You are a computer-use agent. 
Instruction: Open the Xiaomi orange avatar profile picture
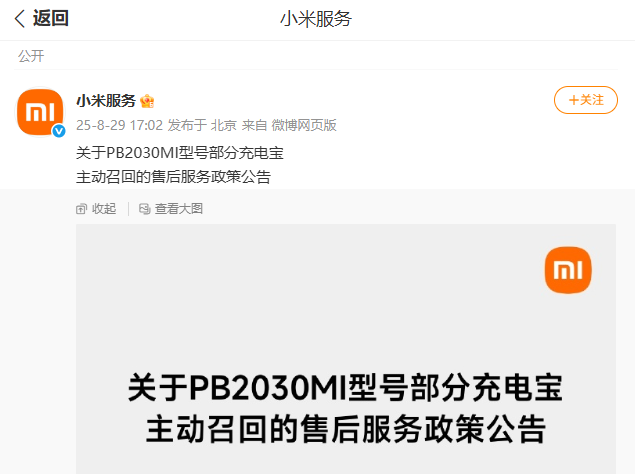point(40,112)
